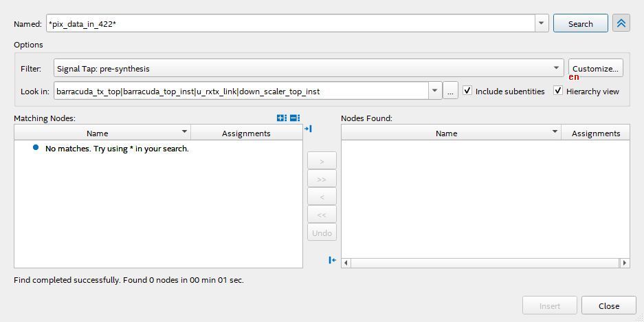Open the Named field history dropdown
Screen dimensions: 644x322
click(x=542, y=23)
